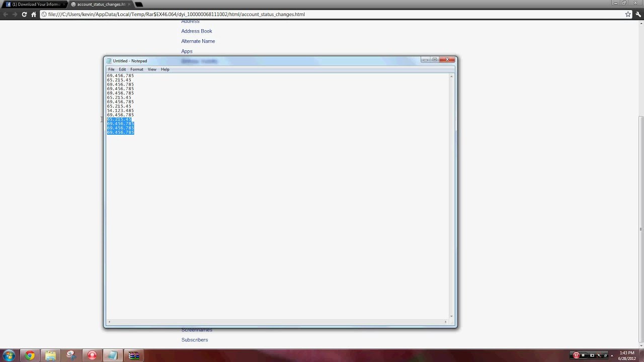
Task: Close the Download Your Information tab
Action: (64, 4)
